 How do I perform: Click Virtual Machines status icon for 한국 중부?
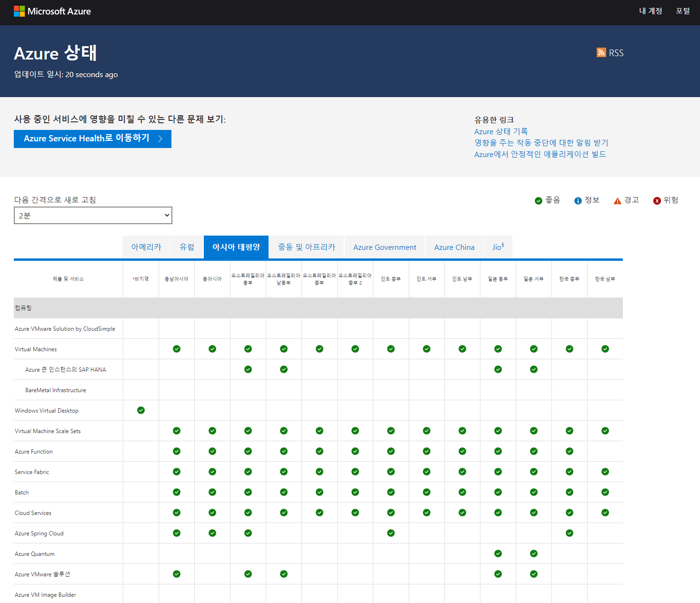570,349
